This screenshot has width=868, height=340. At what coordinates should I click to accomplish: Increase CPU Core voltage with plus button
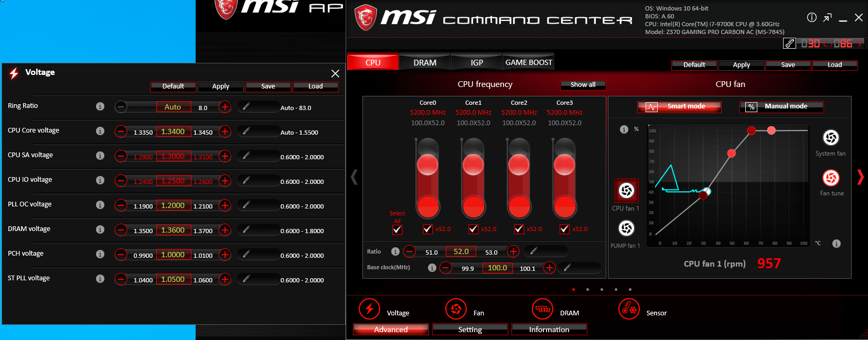click(225, 131)
